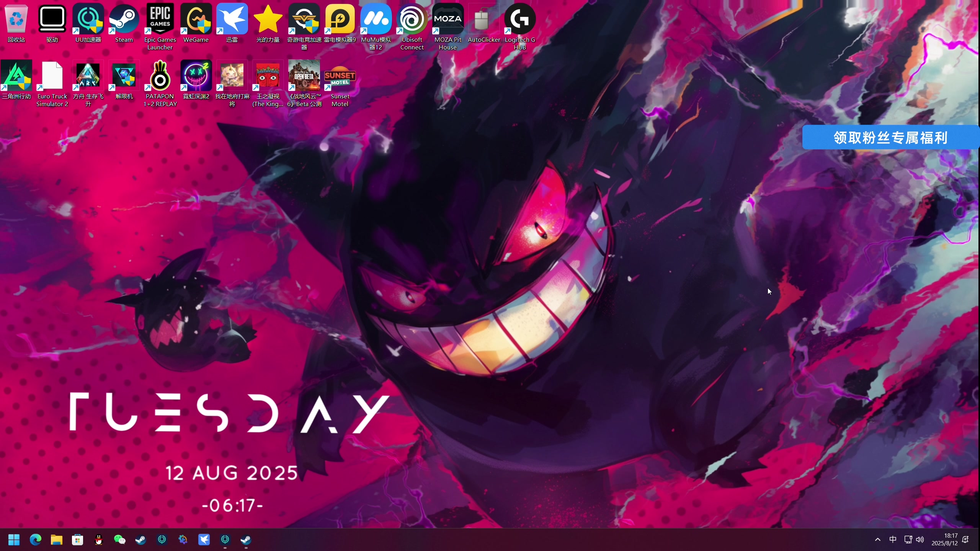Viewport: 980px width, 551px height.
Task: Select the 方舟 生存飞升 ARK icon
Action: click(88, 83)
